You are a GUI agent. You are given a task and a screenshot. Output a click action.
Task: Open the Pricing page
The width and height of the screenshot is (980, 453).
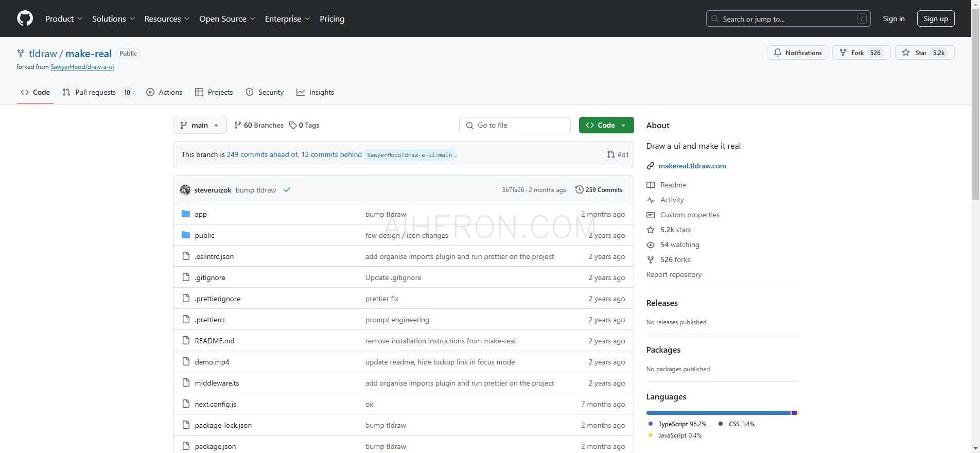click(x=332, y=19)
